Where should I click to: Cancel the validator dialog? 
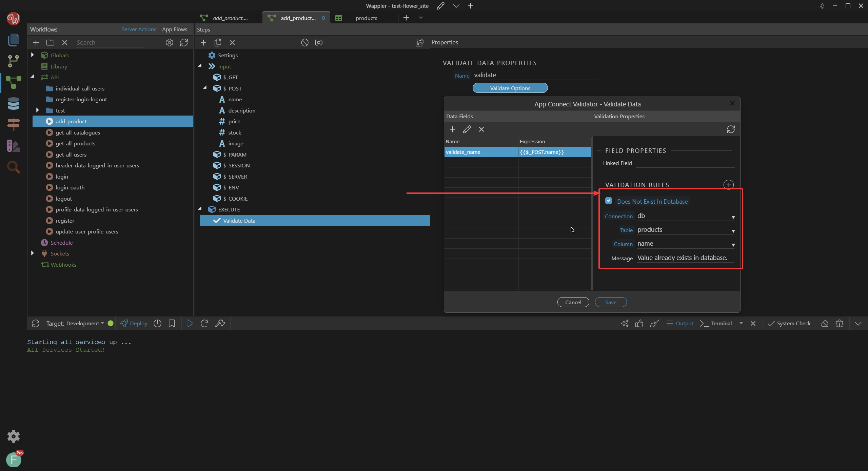click(x=573, y=302)
